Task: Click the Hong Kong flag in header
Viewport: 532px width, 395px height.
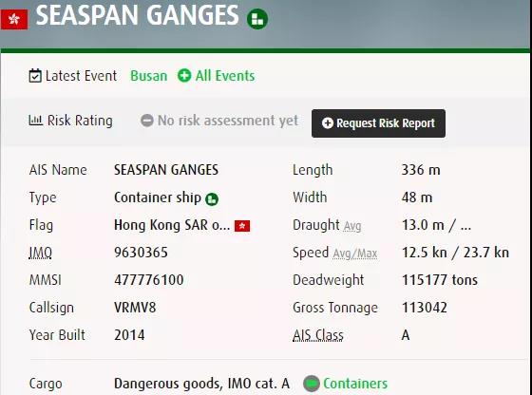Action: coord(14,19)
